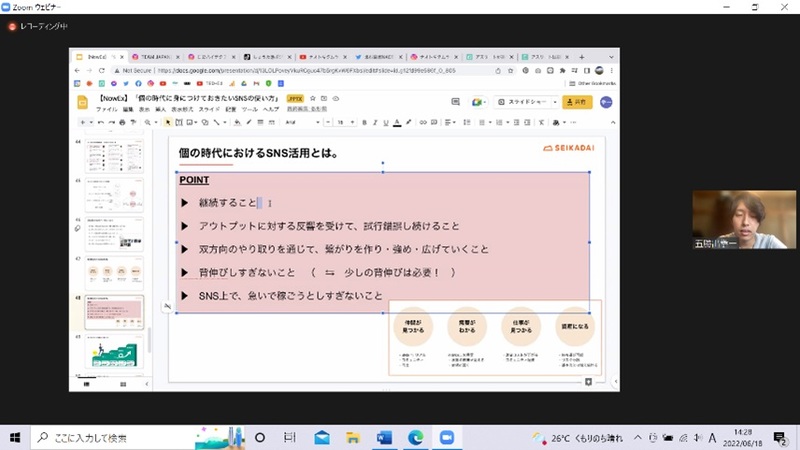Click the Line tool icon
800x450 pixels.
217,122
